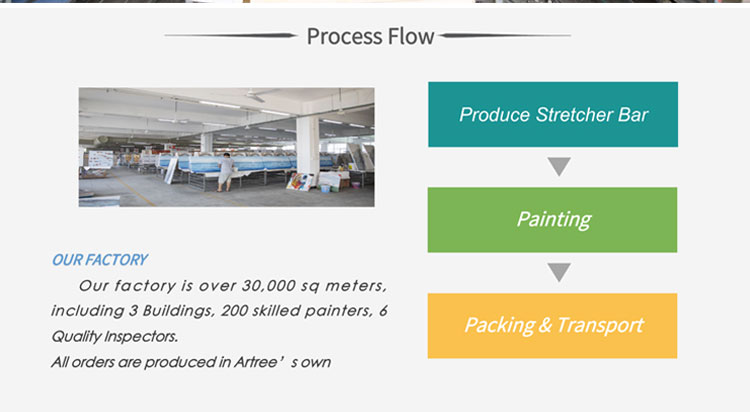Click the Process Flow heading
Image resolution: width=750 pixels, height=412 pixels.
click(x=370, y=36)
